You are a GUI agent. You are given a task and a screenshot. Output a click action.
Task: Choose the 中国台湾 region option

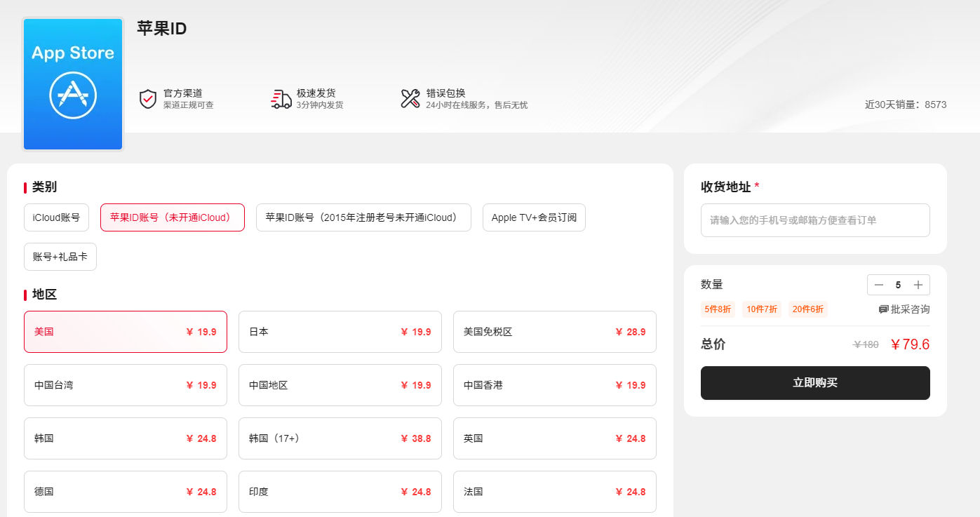coord(126,385)
